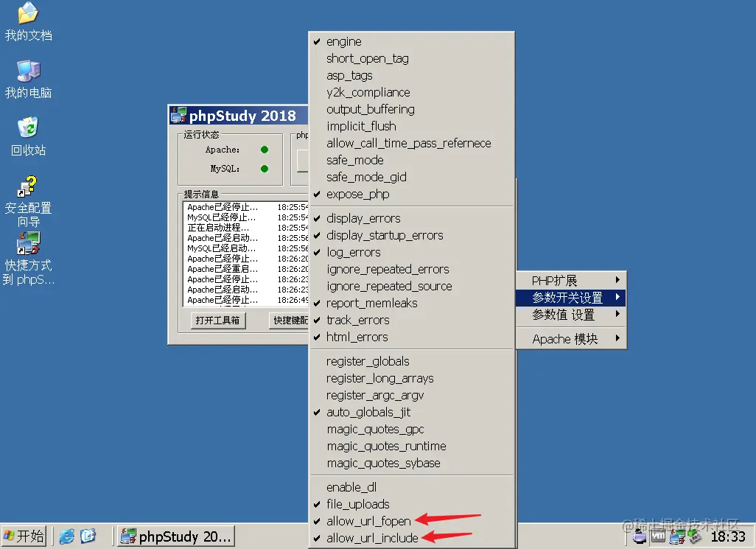Toggle allow_url_fopen option
The height and width of the screenshot is (549, 756).
[412, 521]
